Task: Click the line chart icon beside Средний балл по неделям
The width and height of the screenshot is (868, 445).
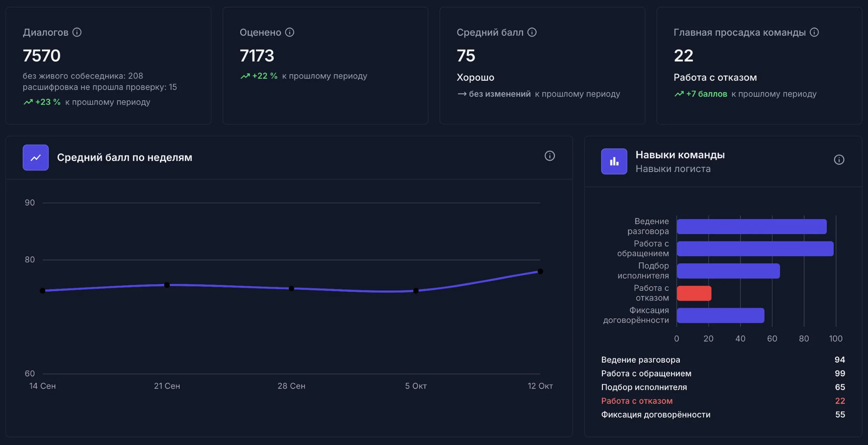Action: tap(36, 158)
